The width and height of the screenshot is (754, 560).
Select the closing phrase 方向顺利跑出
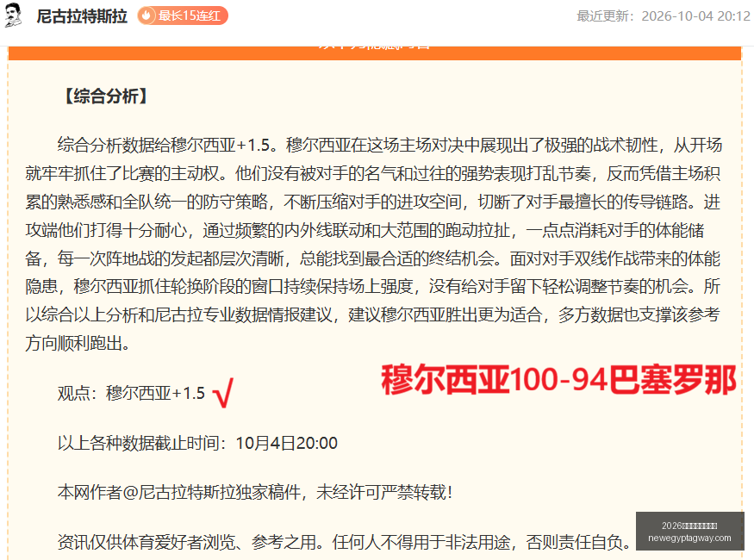(x=78, y=343)
